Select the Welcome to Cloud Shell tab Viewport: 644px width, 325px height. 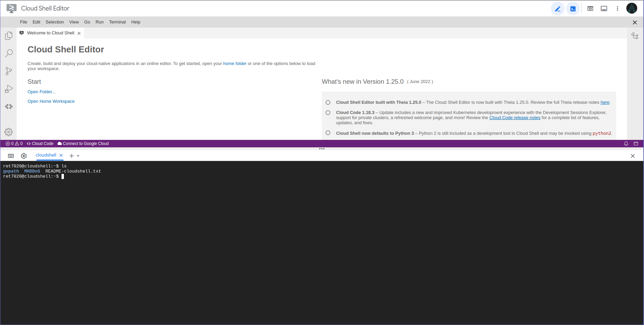coord(51,33)
